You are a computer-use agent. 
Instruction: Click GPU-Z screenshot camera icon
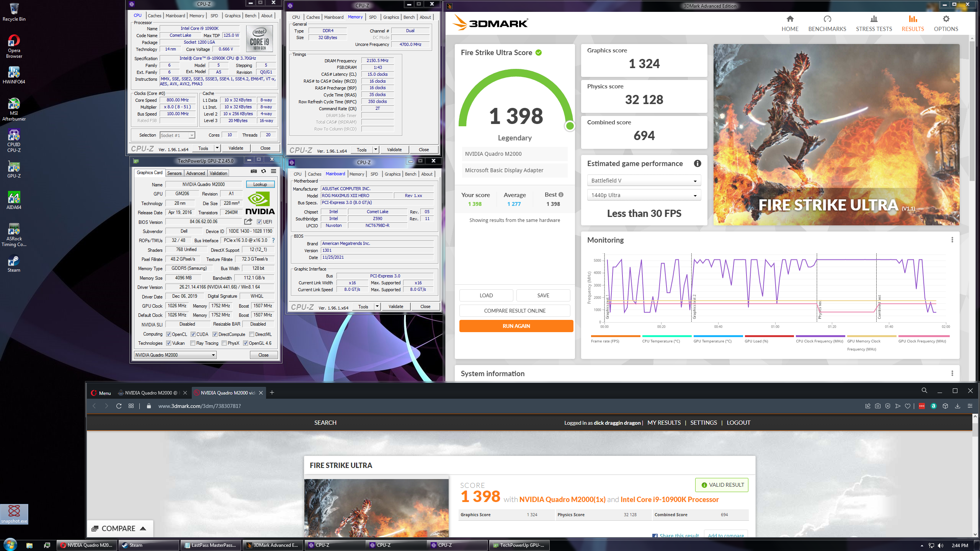[x=254, y=171]
